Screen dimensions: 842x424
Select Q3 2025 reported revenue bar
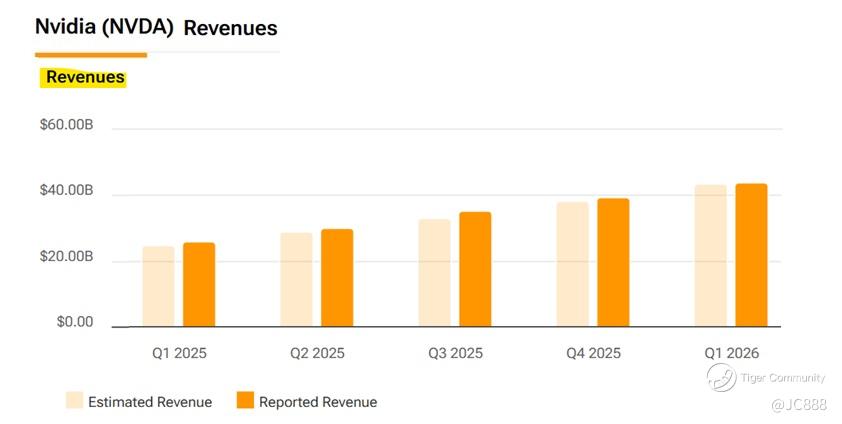point(475,269)
